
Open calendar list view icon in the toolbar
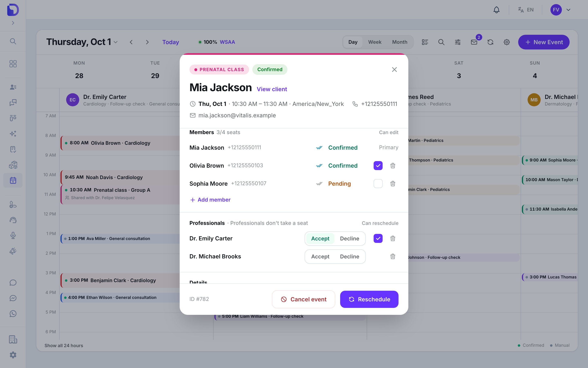(x=425, y=42)
